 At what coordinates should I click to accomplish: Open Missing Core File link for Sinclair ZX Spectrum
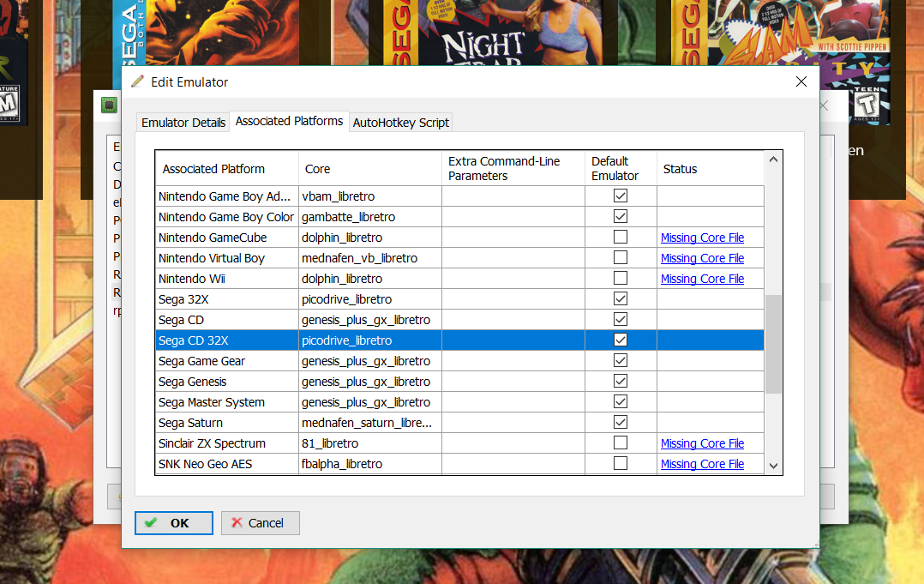click(x=702, y=443)
